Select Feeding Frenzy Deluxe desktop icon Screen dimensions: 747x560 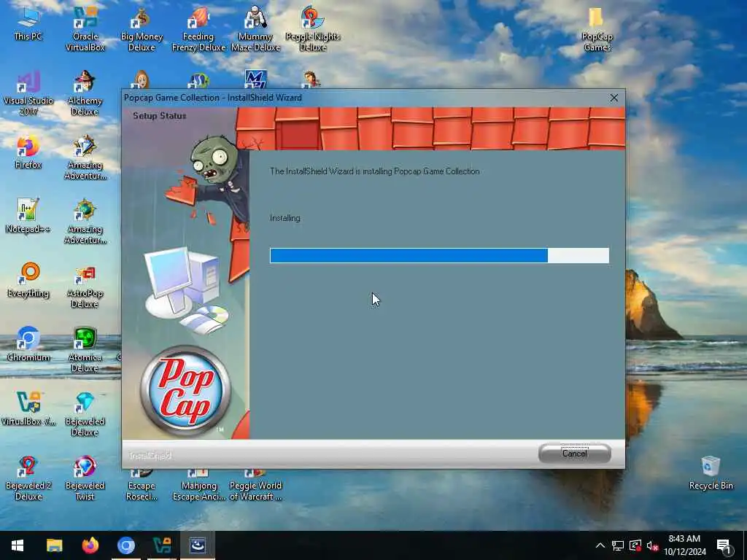(x=198, y=28)
